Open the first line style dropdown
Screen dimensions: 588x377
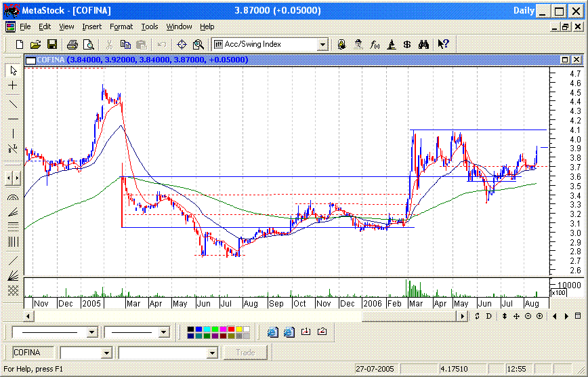click(x=92, y=332)
